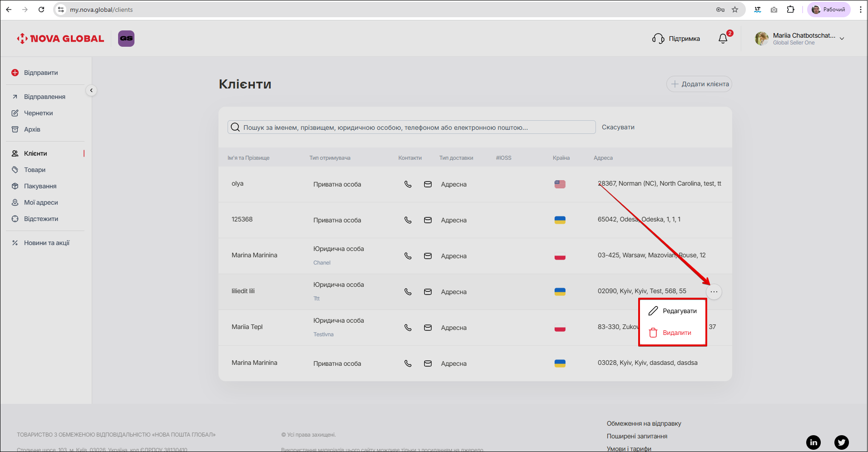Collapse the left sidebar with the chevron
Viewport: 868px width, 452px height.
click(x=91, y=90)
